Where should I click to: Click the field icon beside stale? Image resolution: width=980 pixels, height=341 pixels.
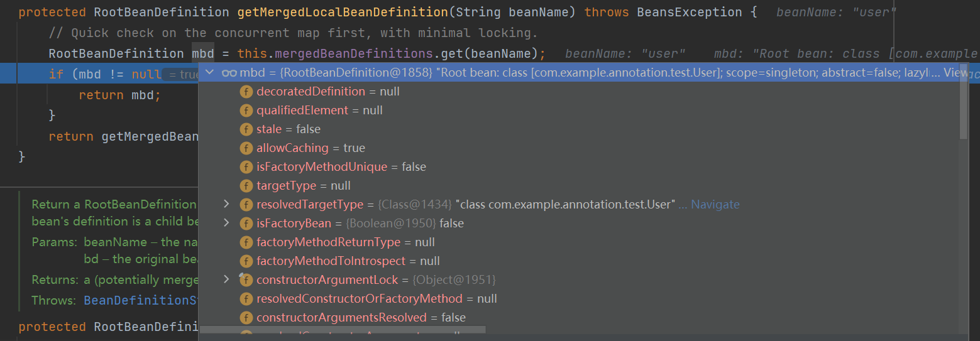[x=246, y=129]
